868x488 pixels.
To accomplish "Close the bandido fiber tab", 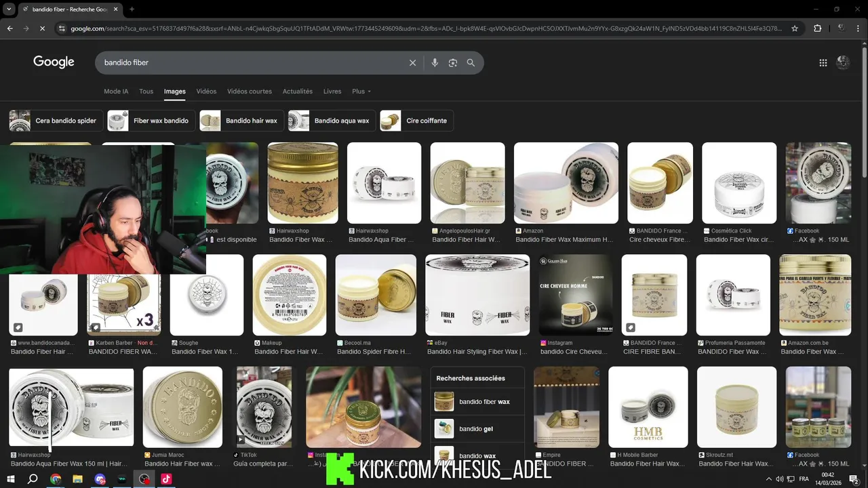I will [x=115, y=9].
